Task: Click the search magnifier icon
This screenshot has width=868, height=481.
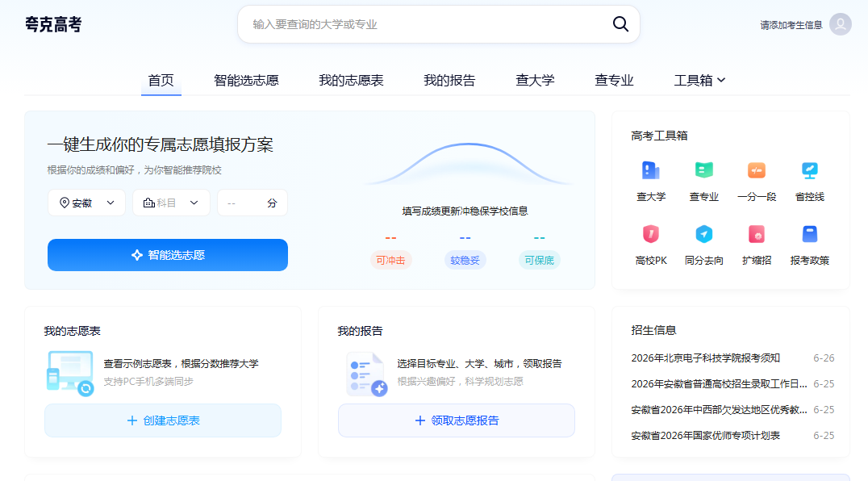Action: (620, 24)
